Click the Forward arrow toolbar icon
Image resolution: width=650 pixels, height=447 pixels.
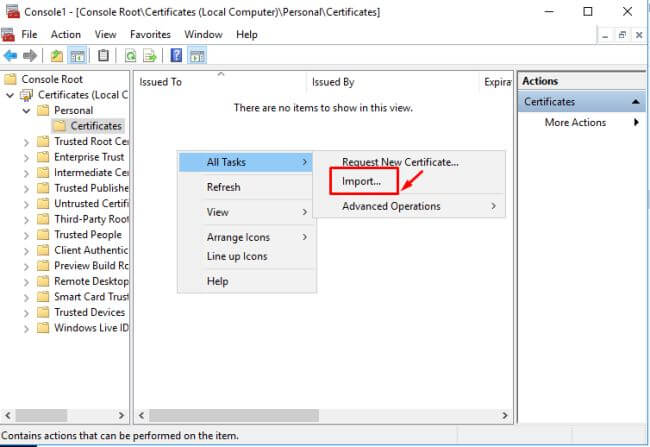pyautogui.click(x=30, y=56)
